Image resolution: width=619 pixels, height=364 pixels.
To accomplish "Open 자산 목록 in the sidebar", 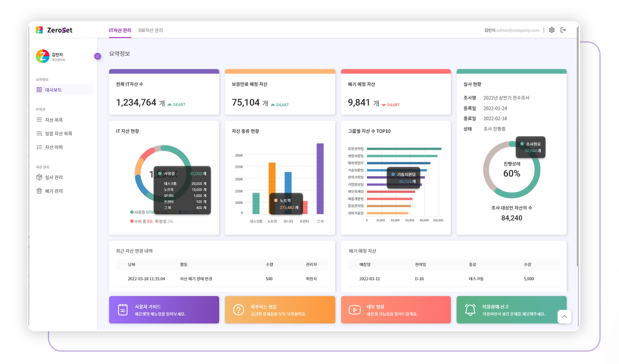I will pyautogui.click(x=54, y=120).
